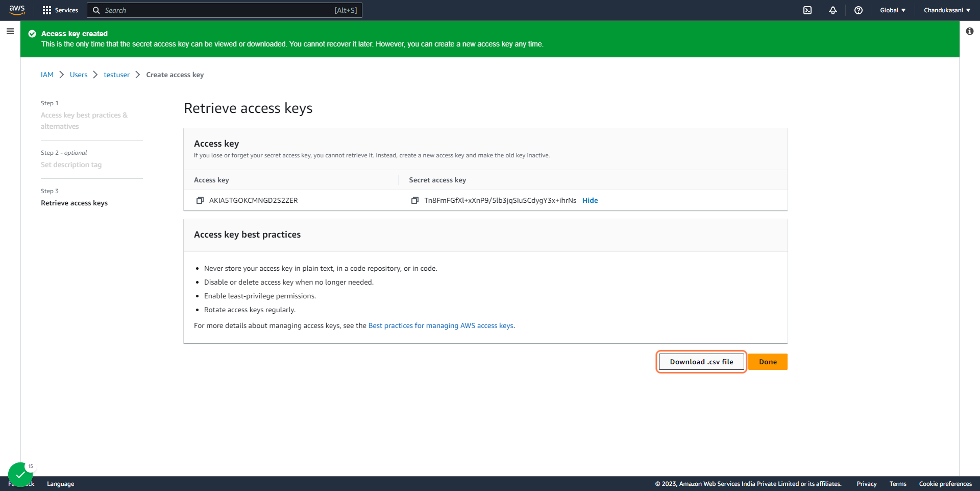The width and height of the screenshot is (980, 491).
Task: Focus the AWS search field
Action: pos(225,10)
